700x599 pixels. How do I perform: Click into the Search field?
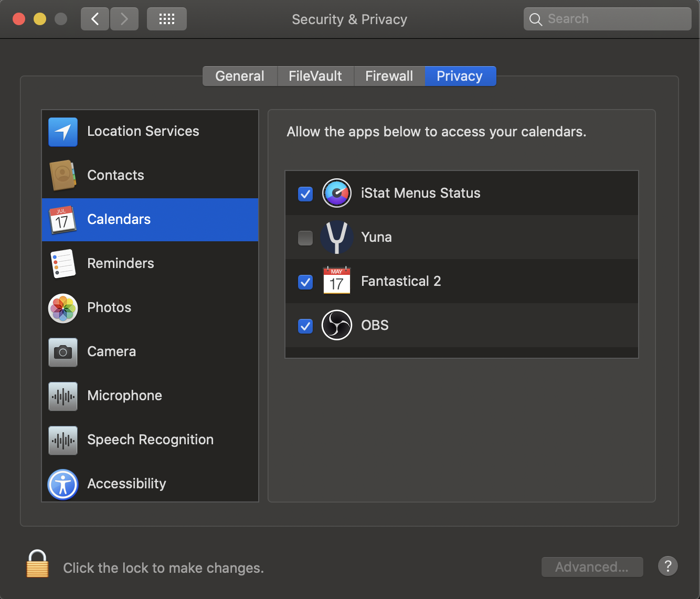608,19
